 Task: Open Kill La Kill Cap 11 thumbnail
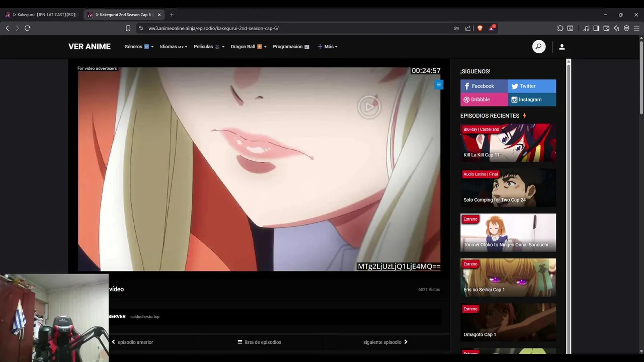[508, 143]
